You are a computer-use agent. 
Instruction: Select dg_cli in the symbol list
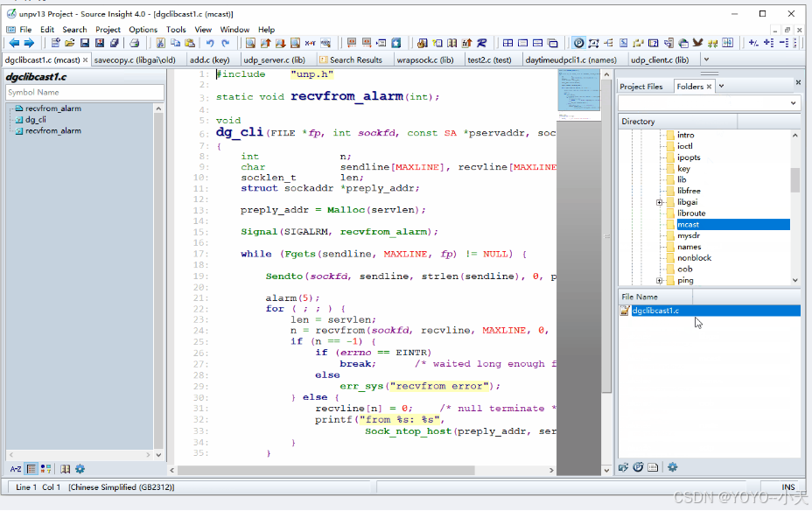[35, 120]
